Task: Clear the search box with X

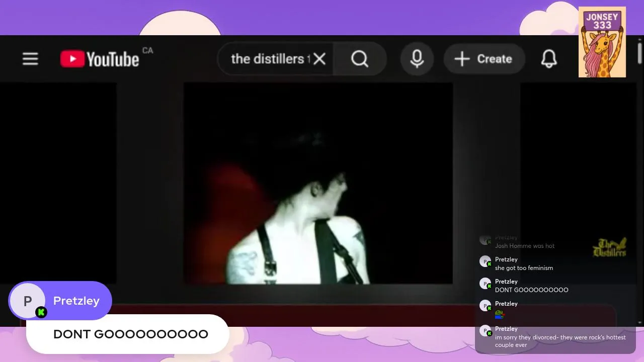Action: pos(319,59)
